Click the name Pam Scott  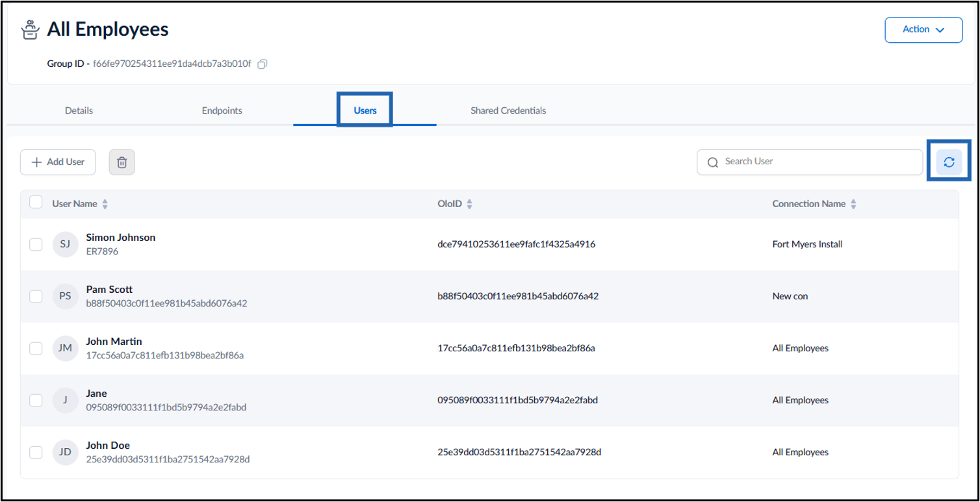[x=109, y=290]
